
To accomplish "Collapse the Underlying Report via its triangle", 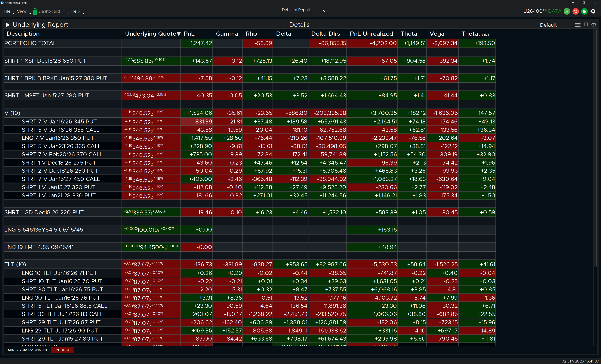I will tap(8, 25).
